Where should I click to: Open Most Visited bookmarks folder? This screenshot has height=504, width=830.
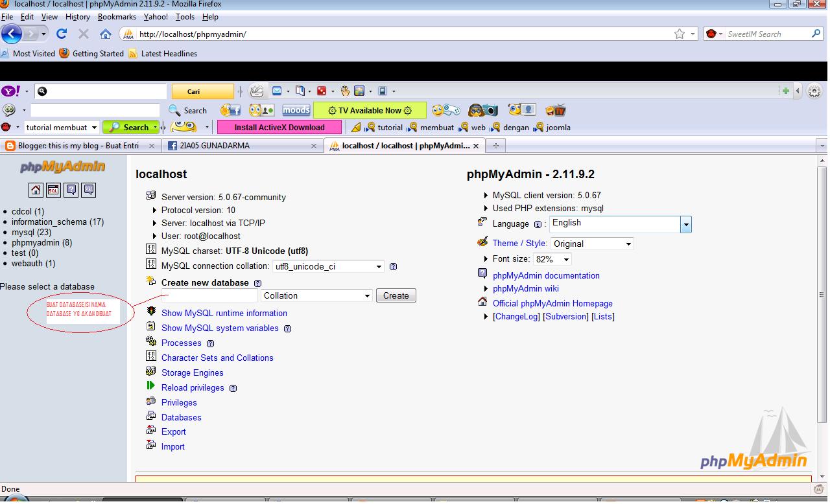[29, 54]
